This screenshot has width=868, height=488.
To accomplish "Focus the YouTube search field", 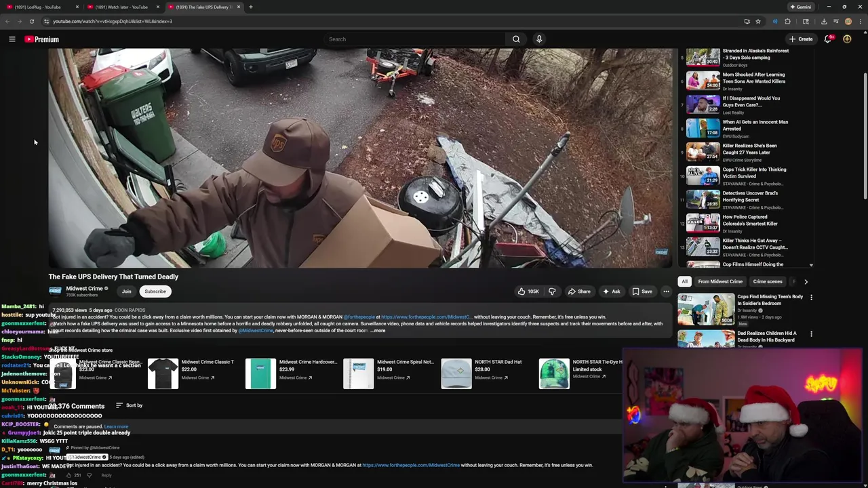I will pos(414,39).
